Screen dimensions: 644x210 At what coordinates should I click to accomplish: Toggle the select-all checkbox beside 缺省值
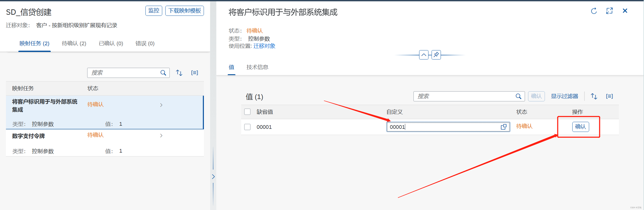(247, 112)
